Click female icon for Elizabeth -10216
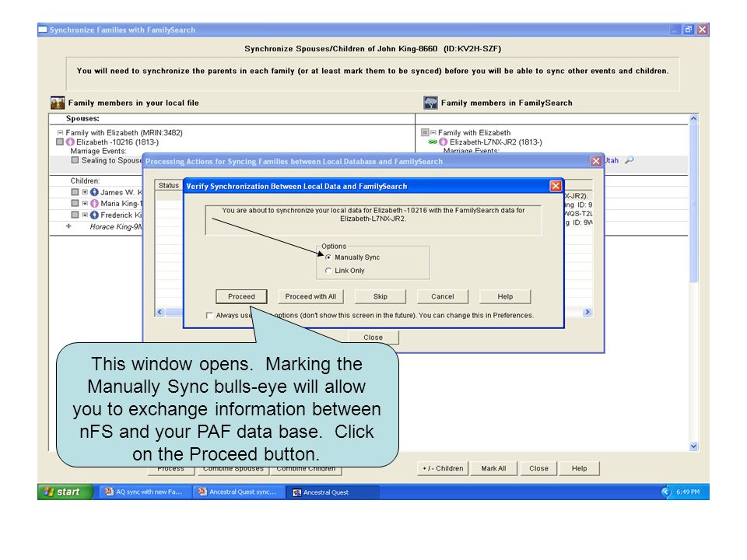 pos(71,142)
